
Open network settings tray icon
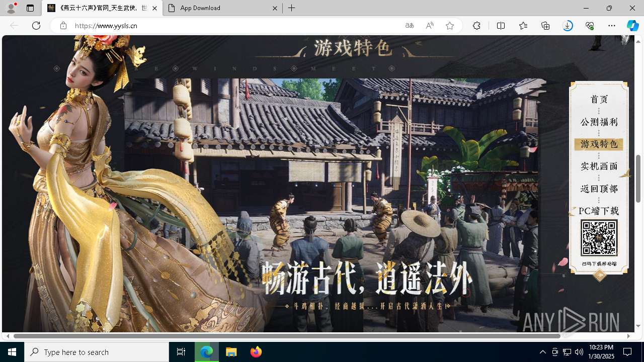pos(567,352)
